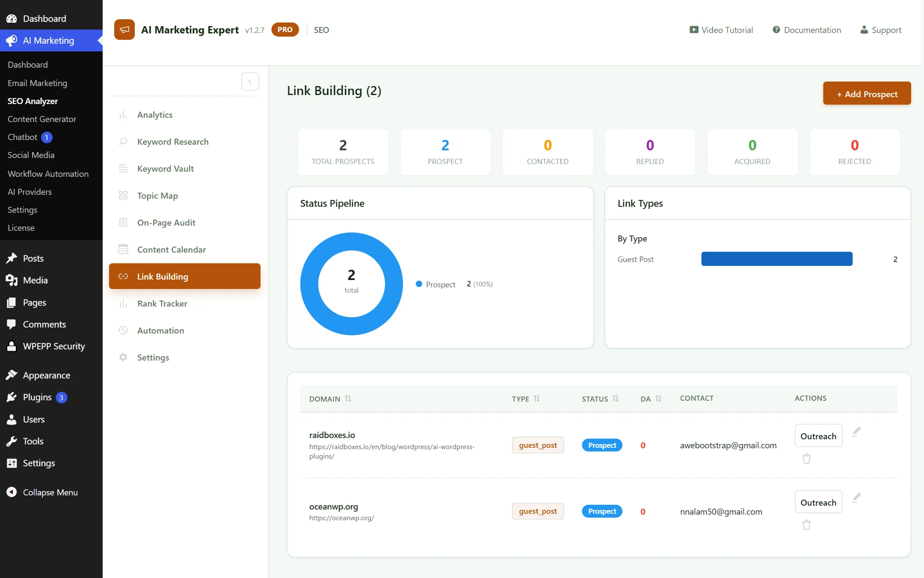Open License submenu item

[x=21, y=228]
